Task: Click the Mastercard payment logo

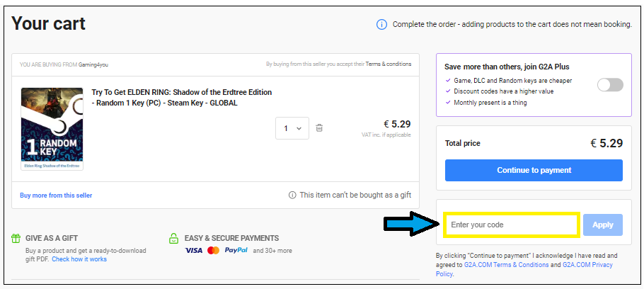Action: pyautogui.click(x=213, y=251)
